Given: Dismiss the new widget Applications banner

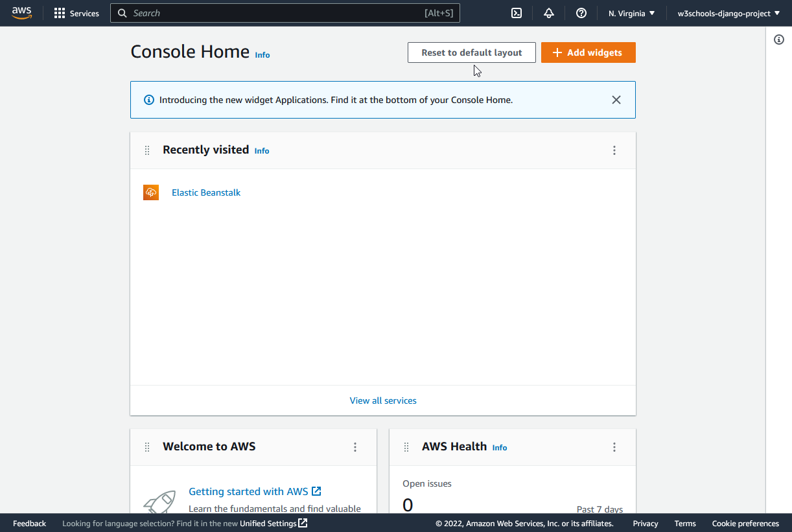Looking at the screenshot, I should coord(616,100).
